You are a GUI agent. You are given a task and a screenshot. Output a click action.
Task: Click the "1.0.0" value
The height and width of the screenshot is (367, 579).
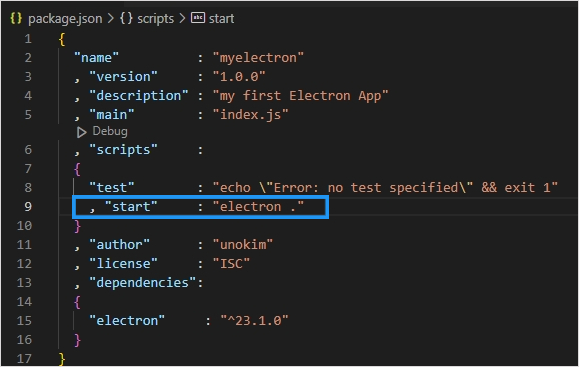point(239,77)
